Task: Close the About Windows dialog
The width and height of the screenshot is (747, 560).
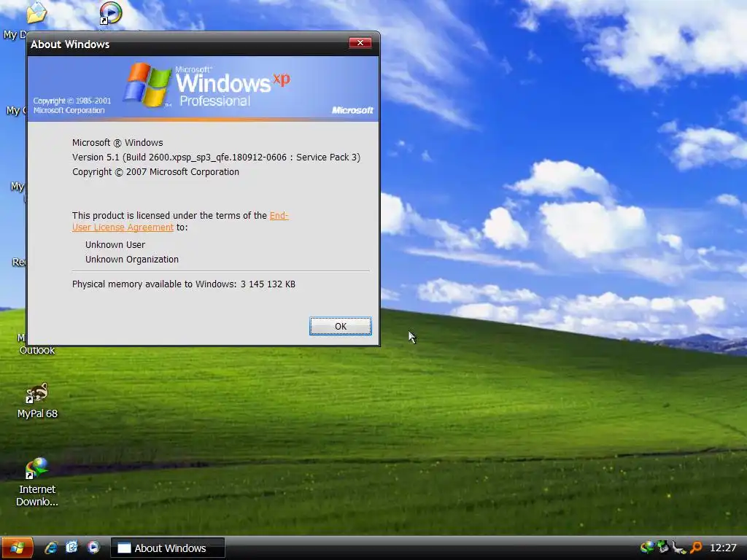Action: pyautogui.click(x=360, y=43)
